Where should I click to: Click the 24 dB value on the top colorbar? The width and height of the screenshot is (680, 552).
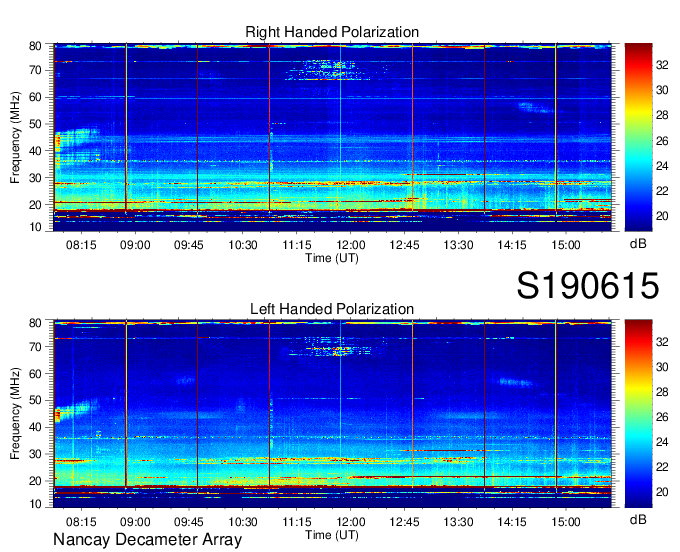pos(662,166)
